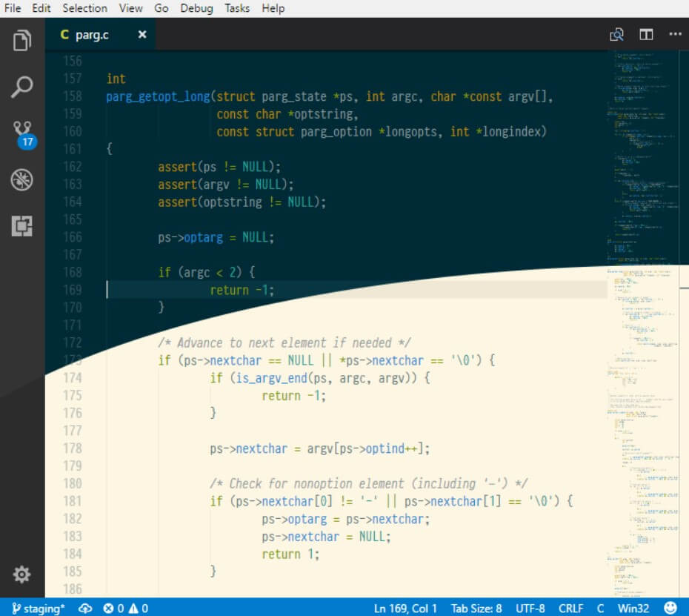Click the 'int' return type on line 157
This screenshot has width=689, height=616.
pos(116,79)
